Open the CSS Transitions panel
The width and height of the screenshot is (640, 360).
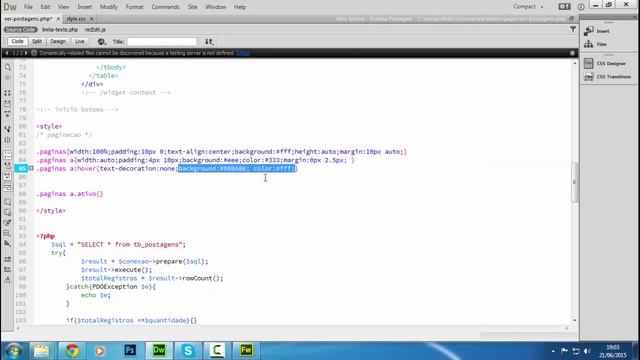607,77
